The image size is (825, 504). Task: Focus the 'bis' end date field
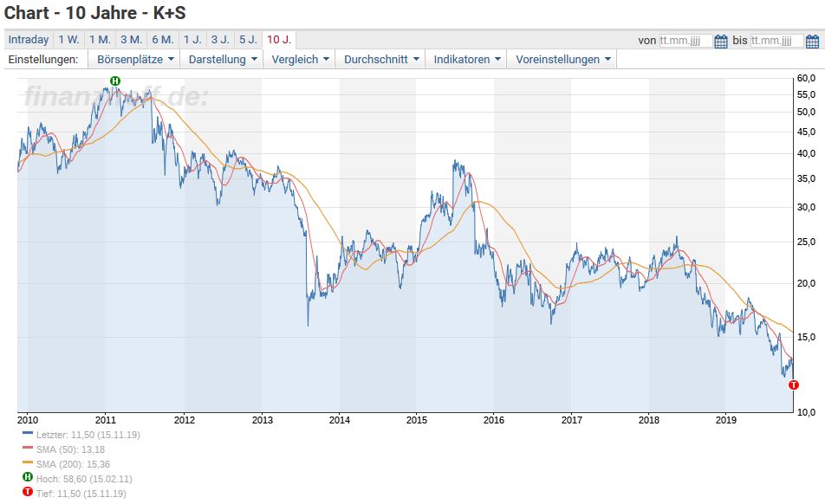click(x=777, y=41)
